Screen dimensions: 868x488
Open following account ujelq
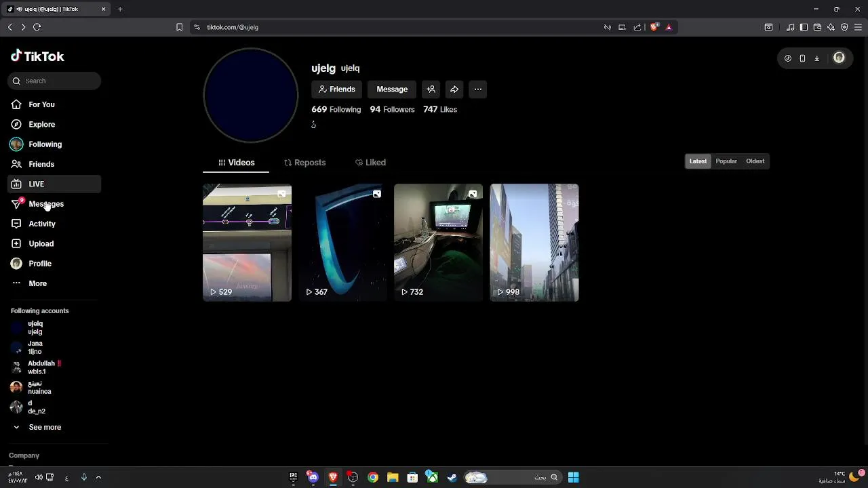click(34, 328)
